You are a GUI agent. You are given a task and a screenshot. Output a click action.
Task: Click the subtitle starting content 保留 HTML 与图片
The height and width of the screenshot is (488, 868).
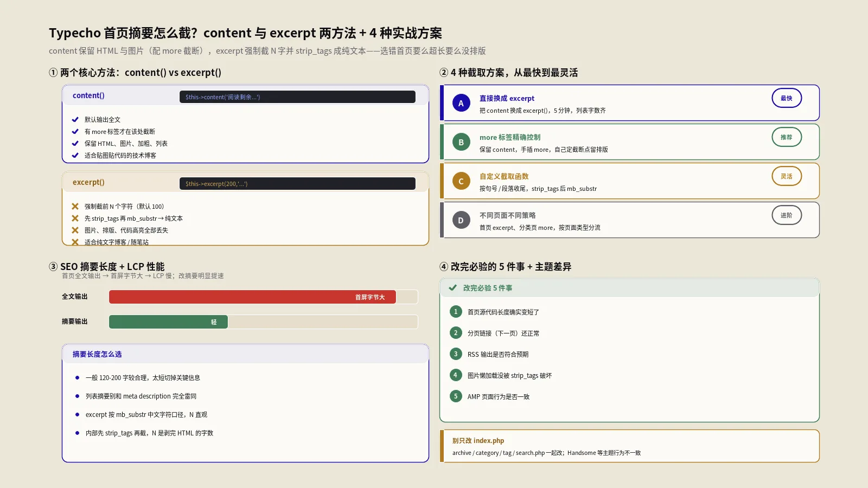[267, 51]
